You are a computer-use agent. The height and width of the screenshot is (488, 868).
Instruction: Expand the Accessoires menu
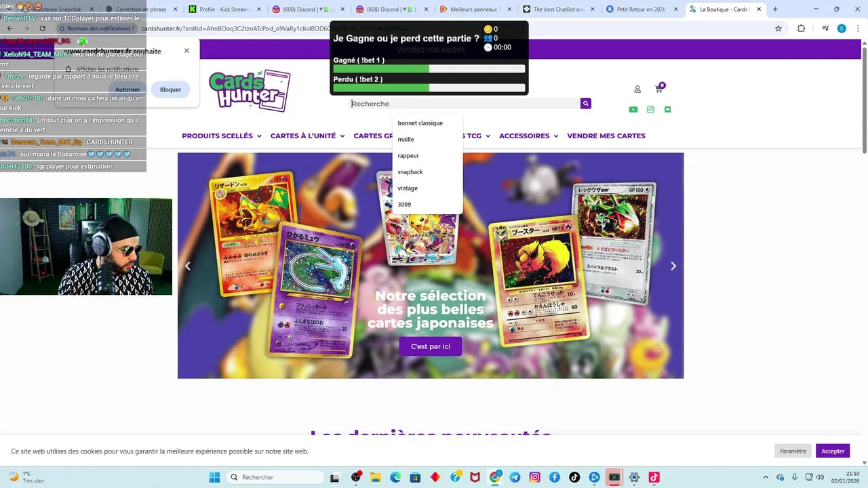coord(529,136)
